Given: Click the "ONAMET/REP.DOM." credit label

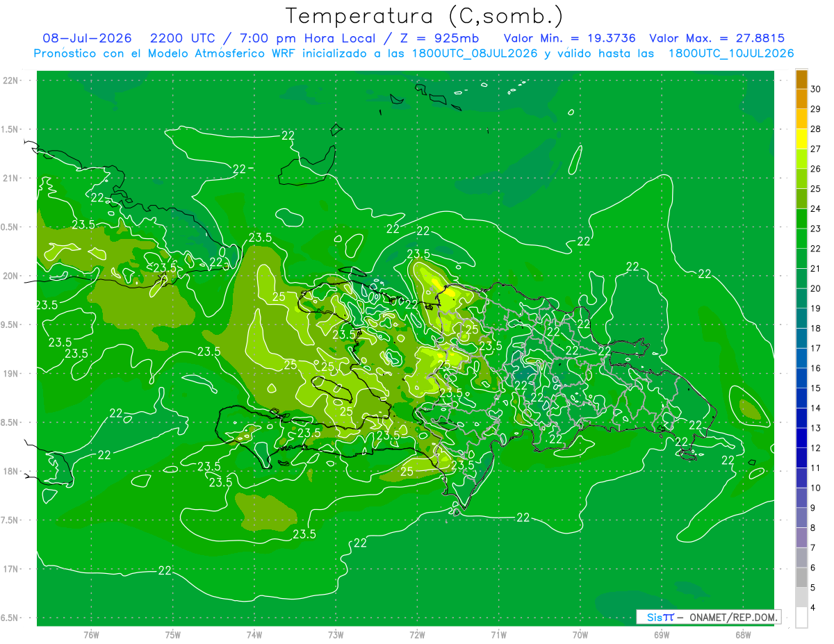Looking at the screenshot, I should coord(733,617).
